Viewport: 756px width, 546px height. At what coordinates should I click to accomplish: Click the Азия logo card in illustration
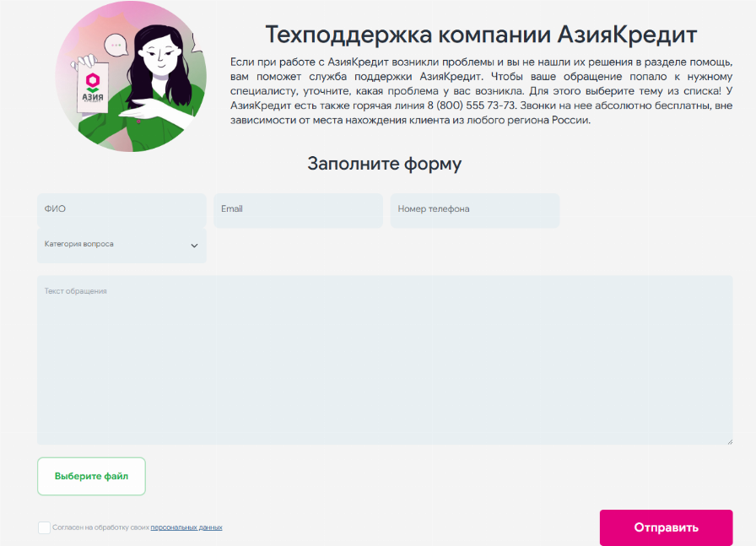pyautogui.click(x=93, y=88)
